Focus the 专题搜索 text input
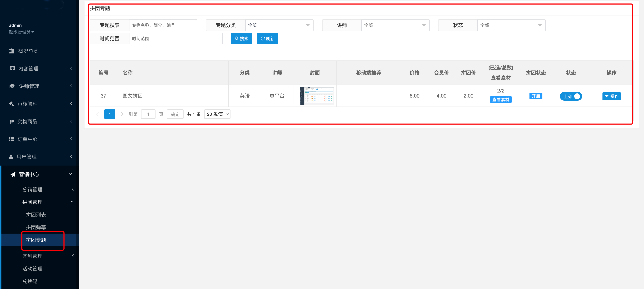644x289 pixels. (163, 25)
